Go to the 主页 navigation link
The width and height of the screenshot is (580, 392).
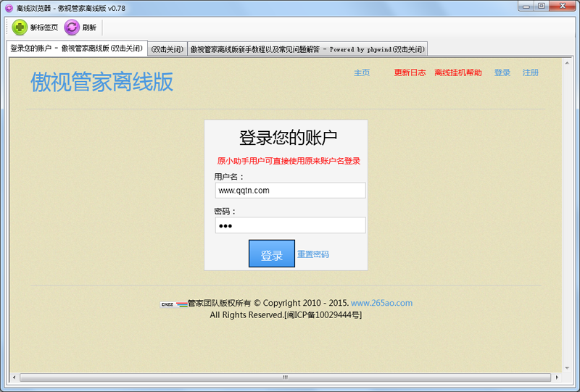pyautogui.click(x=362, y=72)
